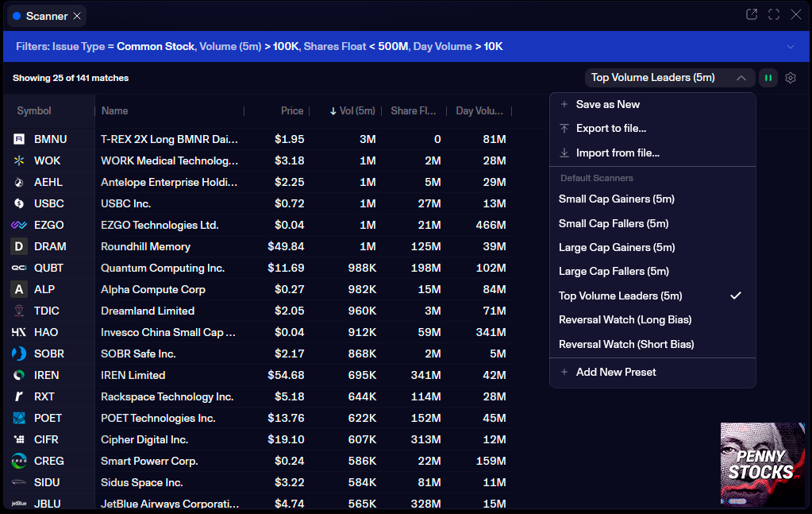Select Top Volume Leaders (5m) preset
This screenshot has height=514, width=812.
621,296
